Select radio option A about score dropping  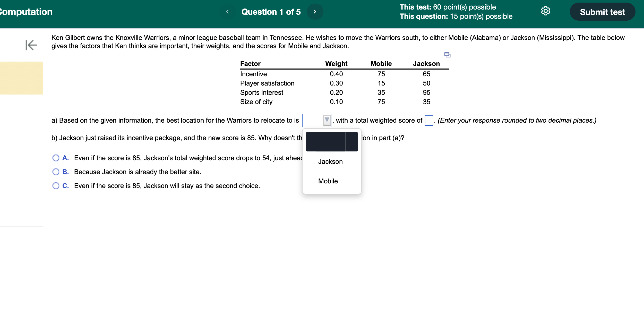coord(56,158)
